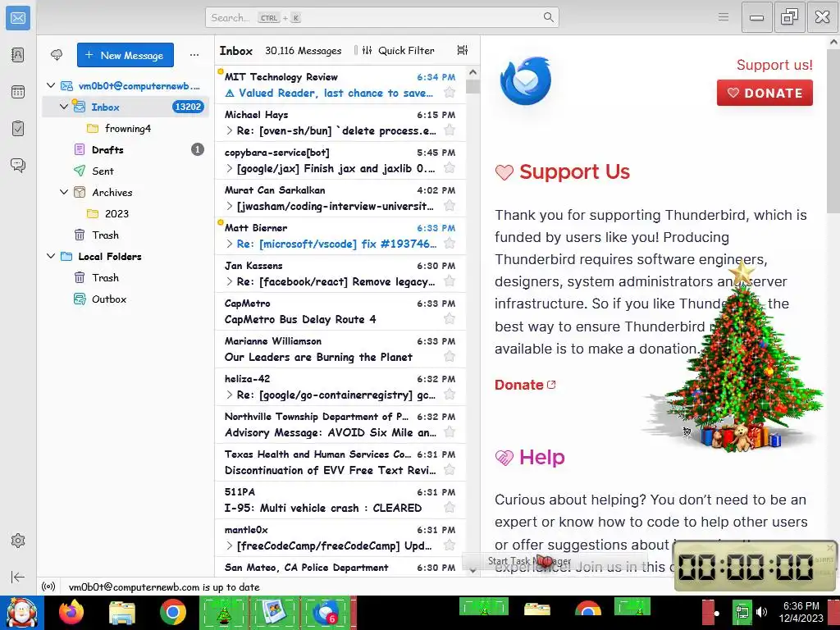Click the Get Messages cloud icon
Image resolution: width=840 pixels, height=630 pixels.
click(57, 55)
